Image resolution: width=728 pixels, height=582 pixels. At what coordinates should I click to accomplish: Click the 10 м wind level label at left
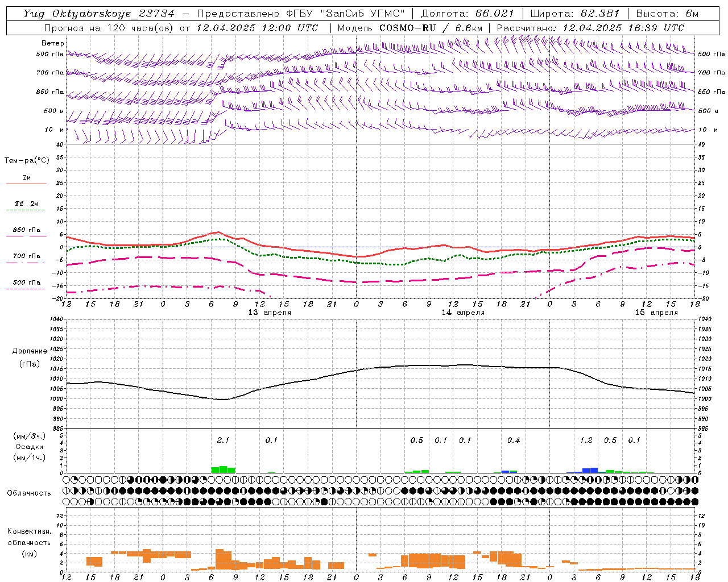point(55,130)
